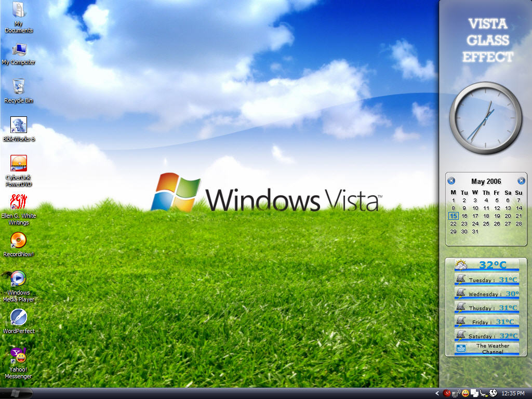Click the storm icon beside Friday
Viewport: 532px width, 399px height.
tap(460, 321)
